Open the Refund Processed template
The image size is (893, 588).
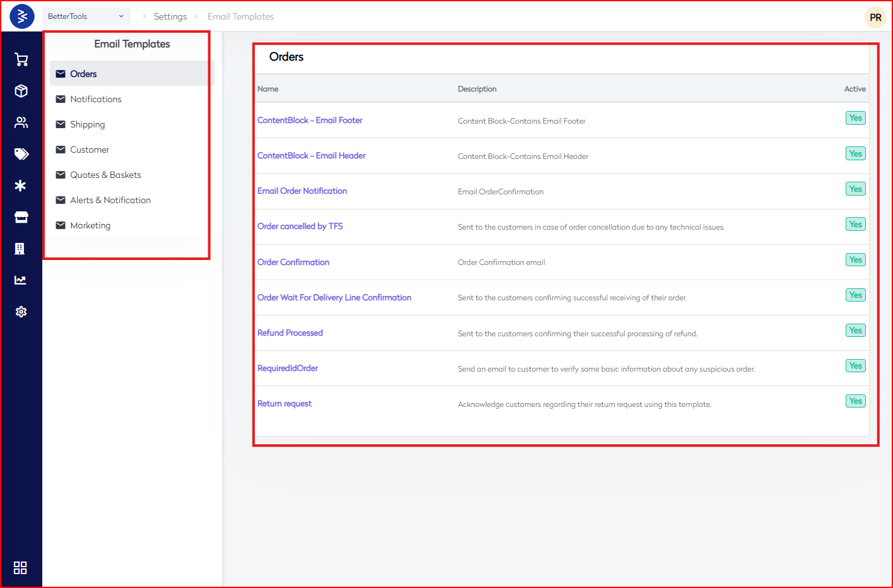290,332
